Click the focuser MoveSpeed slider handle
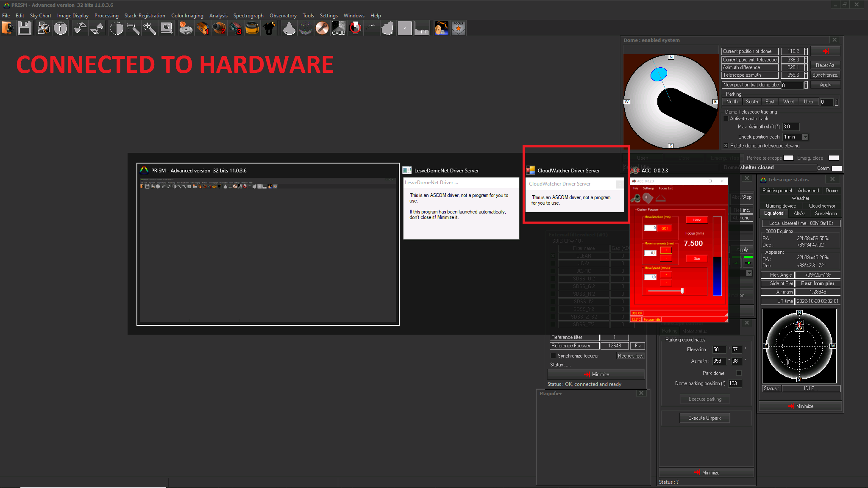Screen dimensions: 868x488 pos(682,291)
